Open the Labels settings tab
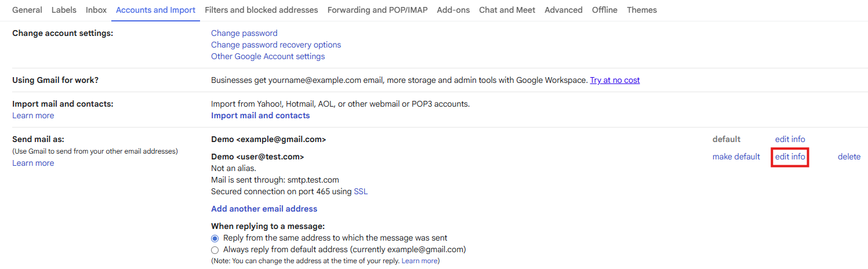 tap(64, 10)
